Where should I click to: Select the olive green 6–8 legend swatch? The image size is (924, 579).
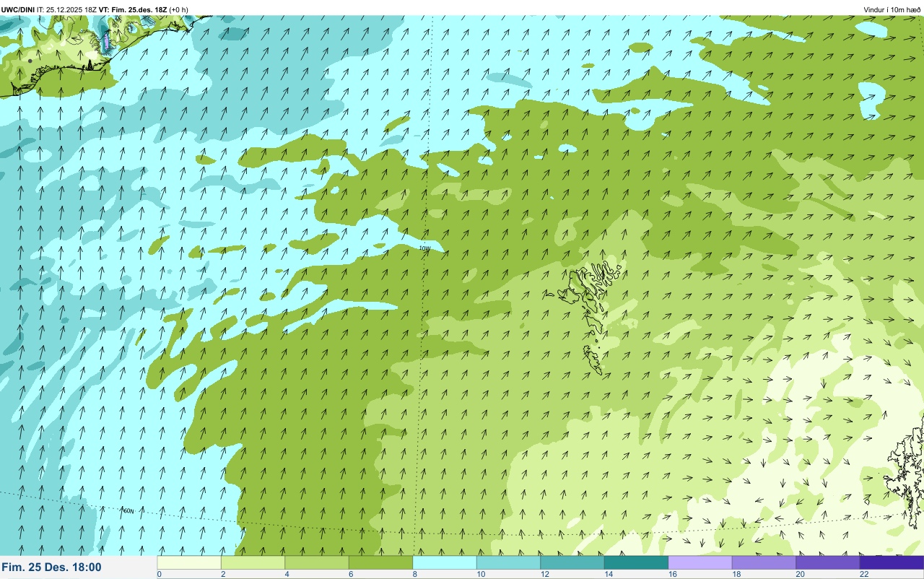(380, 562)
